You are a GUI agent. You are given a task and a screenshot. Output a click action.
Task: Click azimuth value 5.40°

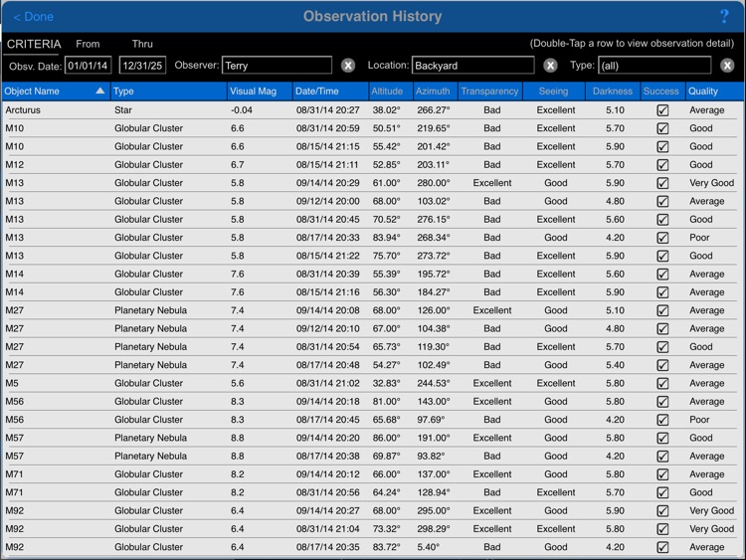(x=428, y=547)
